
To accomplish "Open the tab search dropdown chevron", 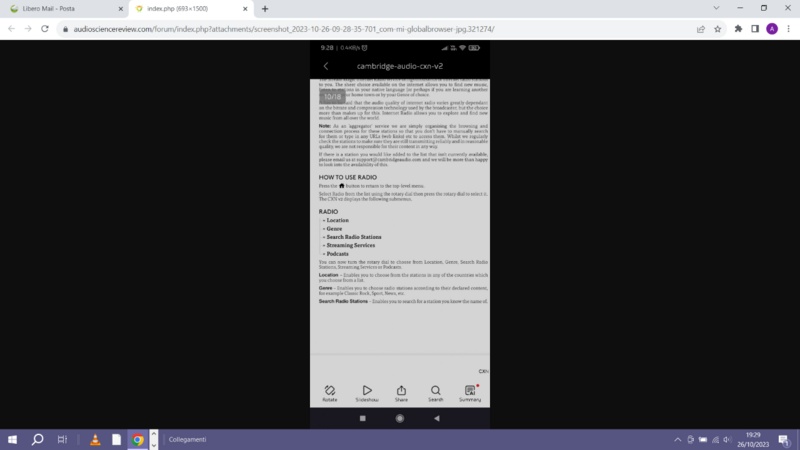I will [x=716, y=8].
